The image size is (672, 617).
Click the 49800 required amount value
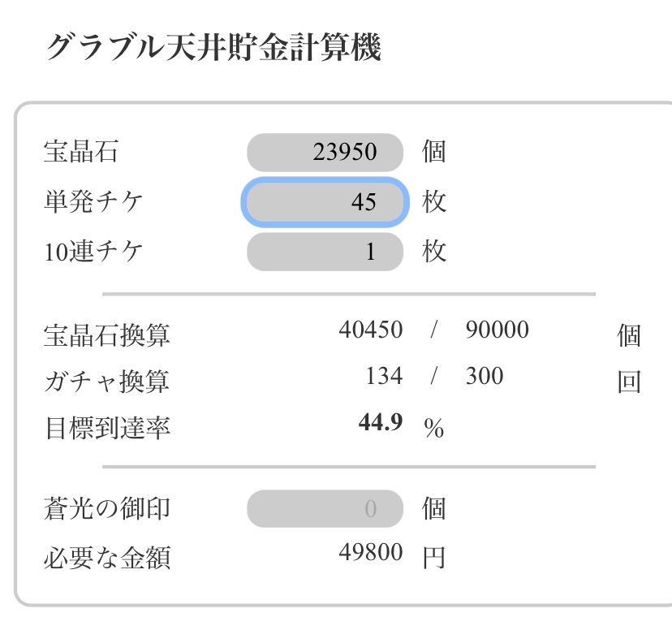point(370,556)
